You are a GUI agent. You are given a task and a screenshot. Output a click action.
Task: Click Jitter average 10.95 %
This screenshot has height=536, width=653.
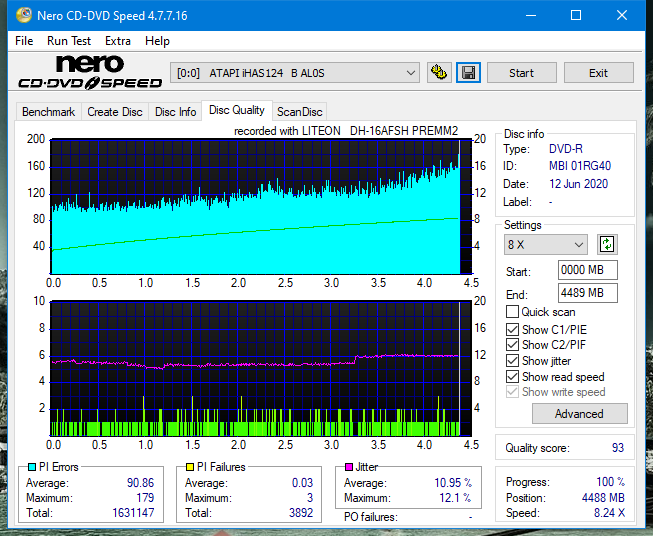pos(453,483)
